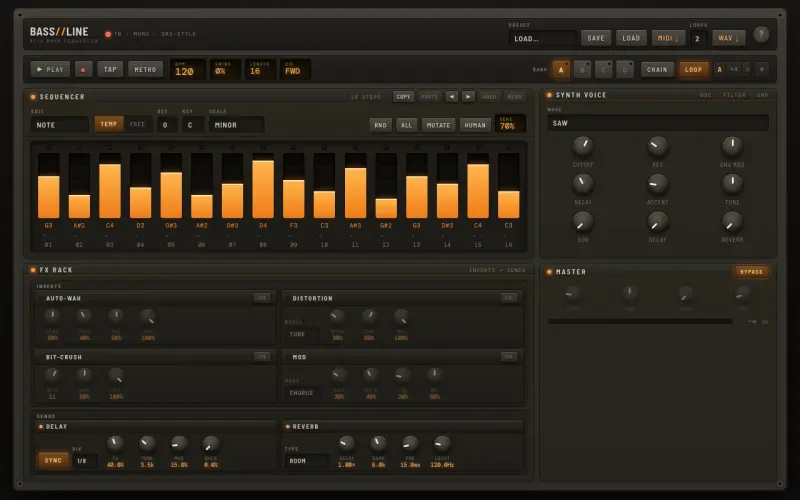This screenshot has width=800, height=500.
Task: Toggle the CHAIN mode button
Action: [x=657, y=70]
